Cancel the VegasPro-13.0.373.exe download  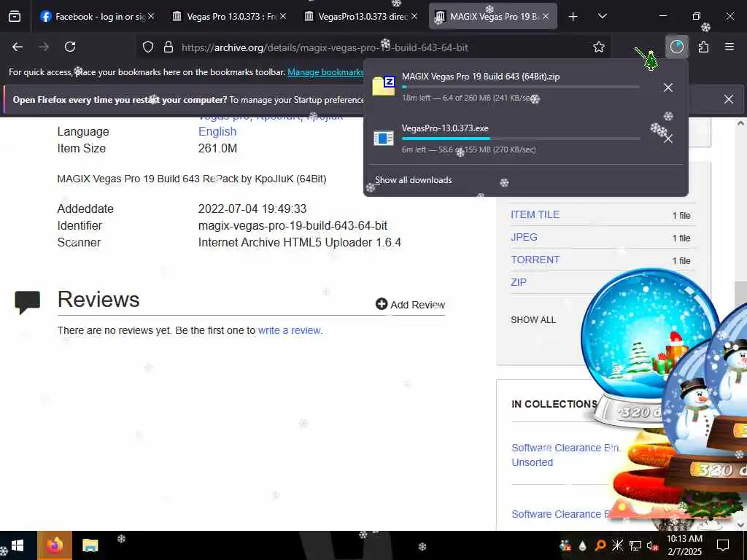(x=668, y=139)
